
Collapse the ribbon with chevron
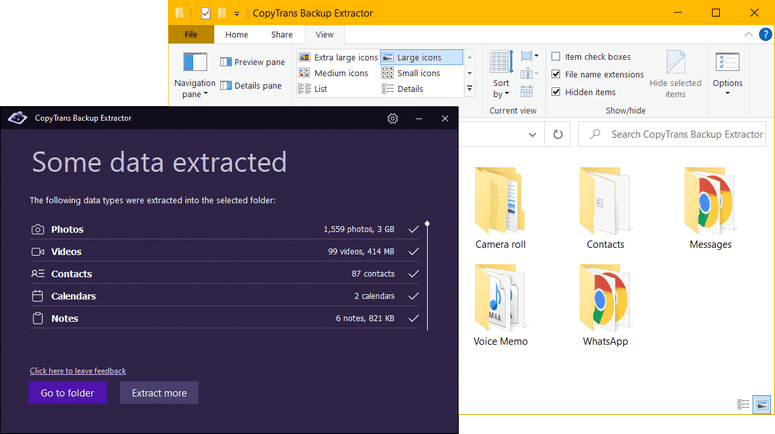point(748,35)
